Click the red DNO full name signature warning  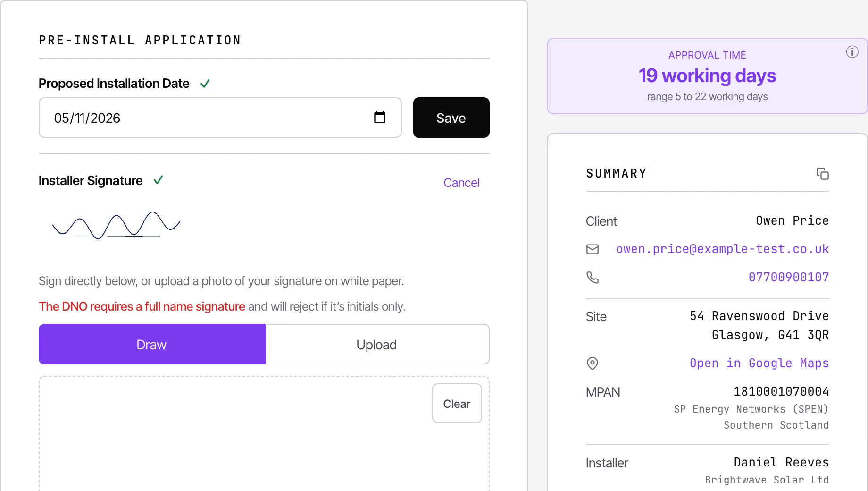pyautogui.click(x=142, y=306)
